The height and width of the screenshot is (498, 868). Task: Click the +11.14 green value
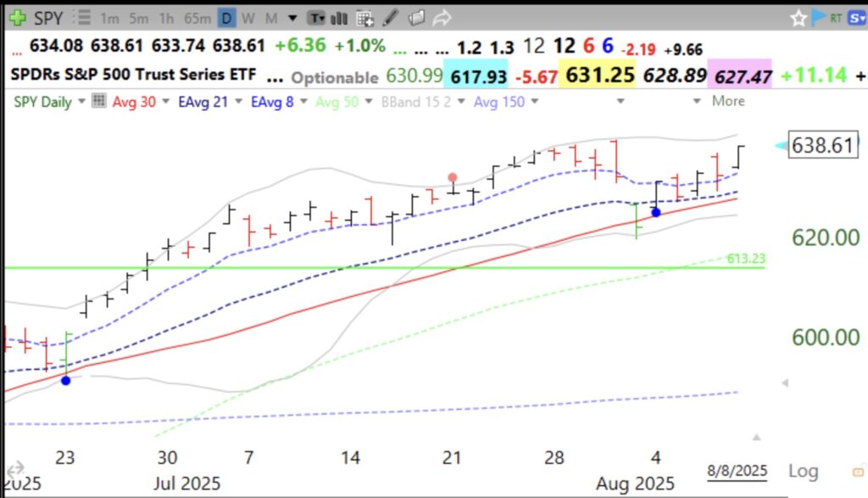813,75
